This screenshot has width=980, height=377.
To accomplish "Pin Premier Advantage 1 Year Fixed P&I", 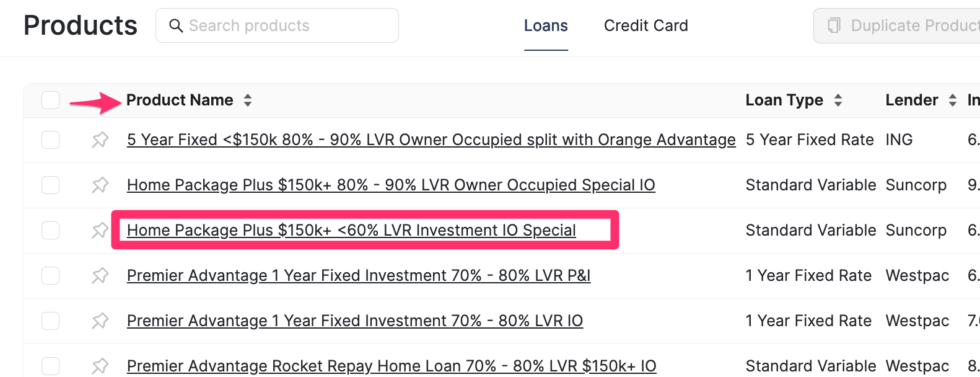I will tap(100, 275).
